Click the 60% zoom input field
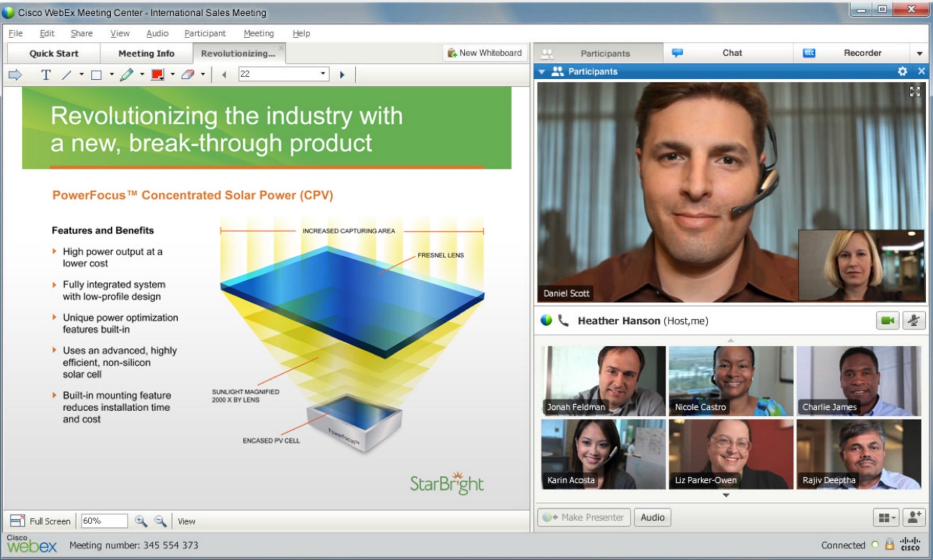This screenshot has width=933, height=560. tap(104, 521)
